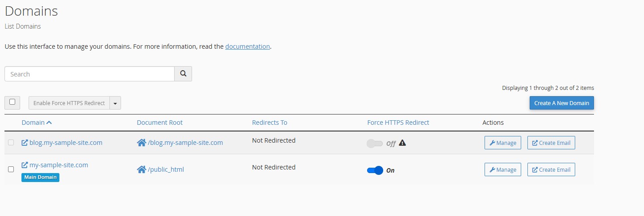Screen dimensions: 644x216
Task: Tick the select-all domains checkbox
Action: [12, 102]
